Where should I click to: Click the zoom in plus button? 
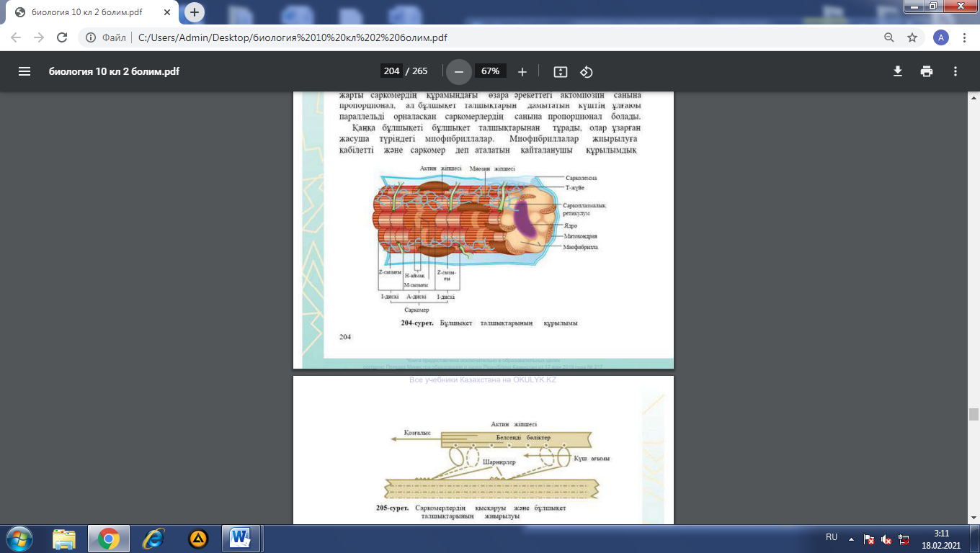click(522, 71)
